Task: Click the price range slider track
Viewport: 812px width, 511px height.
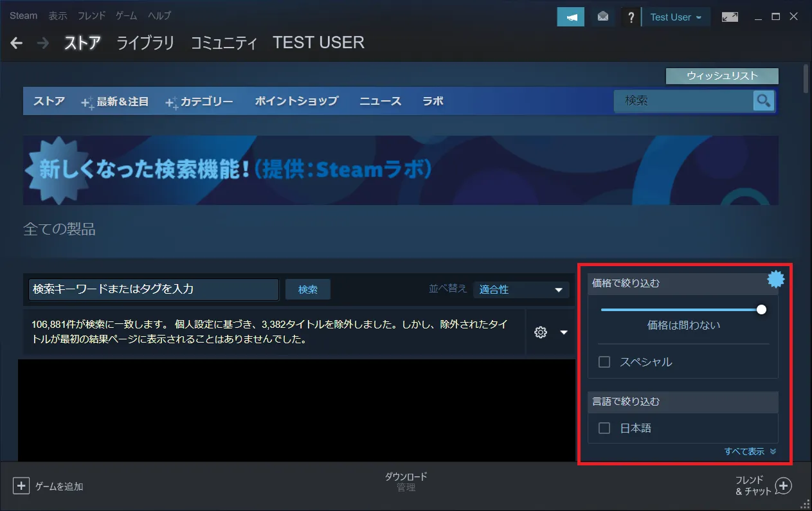Action: tap(683, 310)
